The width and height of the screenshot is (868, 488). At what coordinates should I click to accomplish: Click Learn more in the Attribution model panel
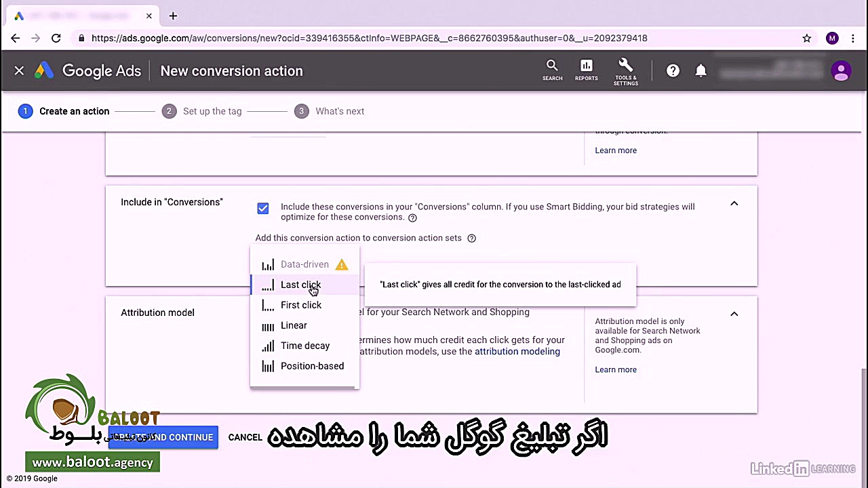(615, 369)
